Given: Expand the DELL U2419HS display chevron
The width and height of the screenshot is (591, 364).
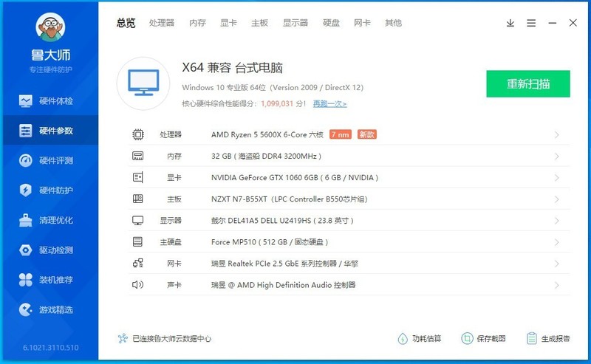Looking at the screenshot, I should click(557, 221).
